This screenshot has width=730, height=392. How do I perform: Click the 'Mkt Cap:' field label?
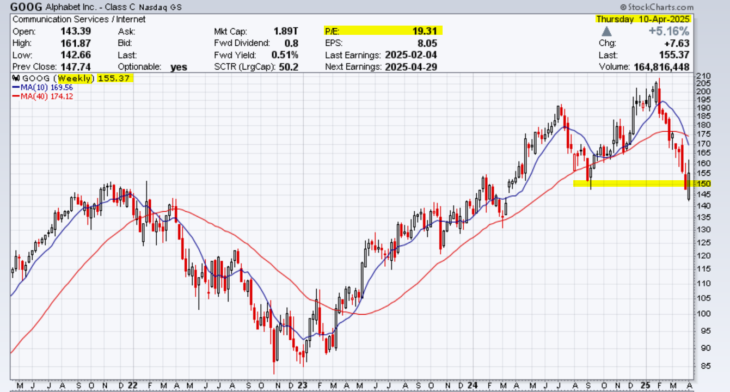pyautogui.click(x=230, y=31)
